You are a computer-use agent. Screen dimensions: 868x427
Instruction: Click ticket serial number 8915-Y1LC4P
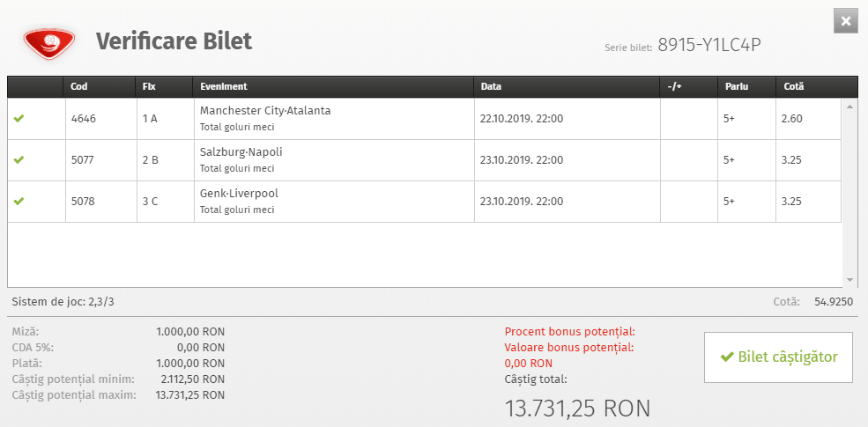[708, 47]
